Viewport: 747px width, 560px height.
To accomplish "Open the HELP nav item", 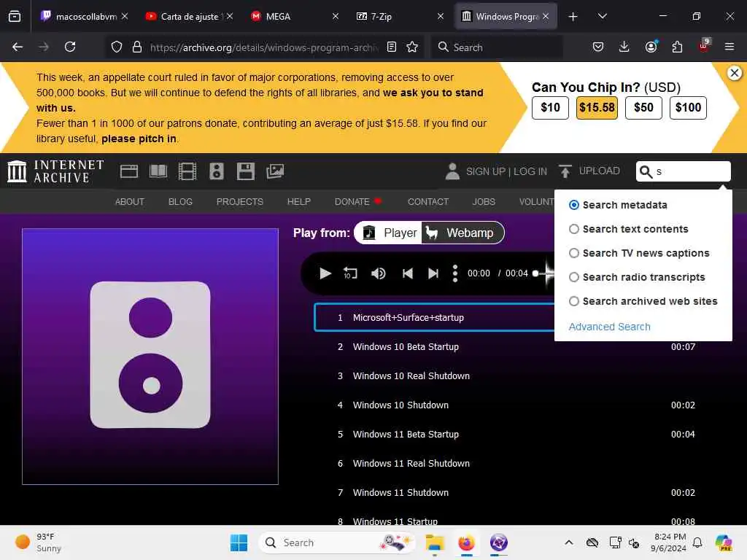I will click(298, 202).
